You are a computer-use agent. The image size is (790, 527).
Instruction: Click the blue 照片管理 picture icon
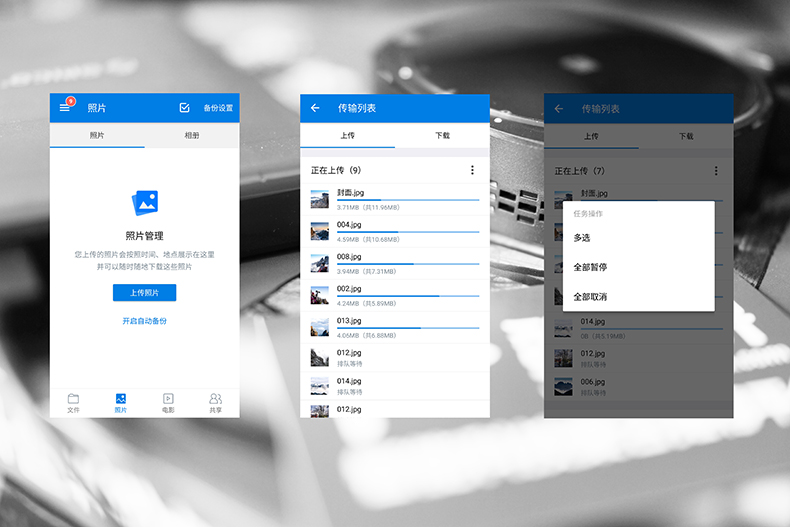pos(144,204)
